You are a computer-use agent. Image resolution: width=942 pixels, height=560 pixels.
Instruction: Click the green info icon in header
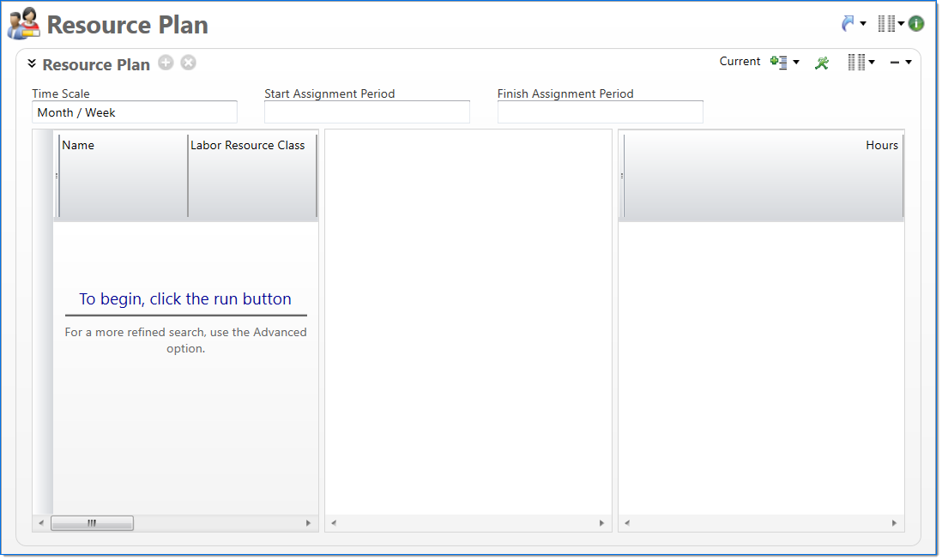tap(916, 24)
